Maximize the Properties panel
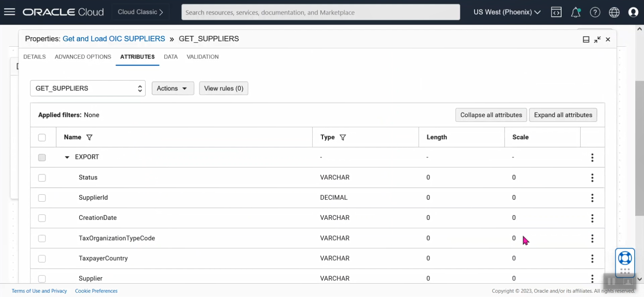This screenshot has height=297, width=644. [586, 40]
